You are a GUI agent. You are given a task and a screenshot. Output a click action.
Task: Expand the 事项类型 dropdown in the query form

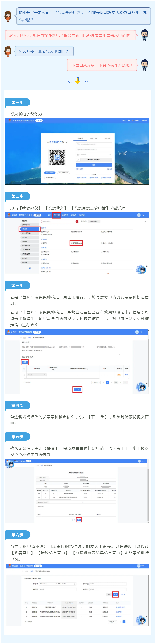click(x=108, y=584)
